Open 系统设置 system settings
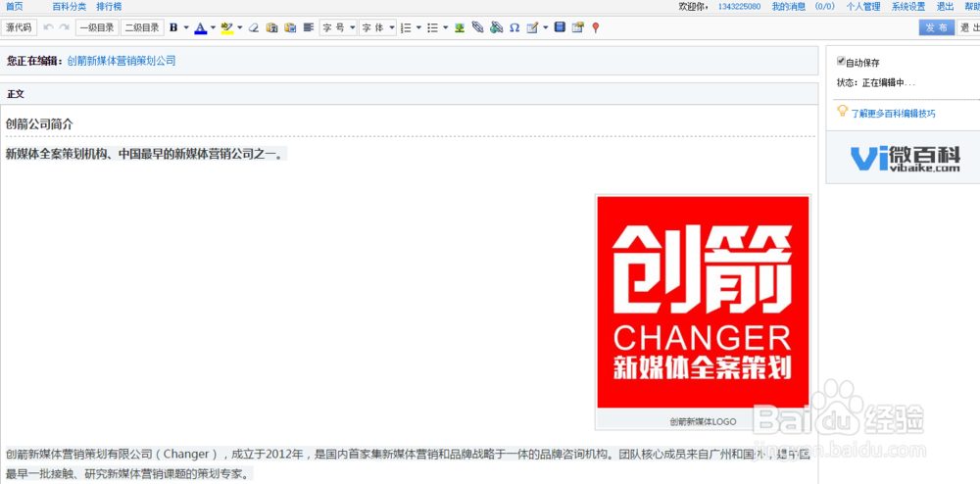This screenshot has width=980, height=484. 908,6
